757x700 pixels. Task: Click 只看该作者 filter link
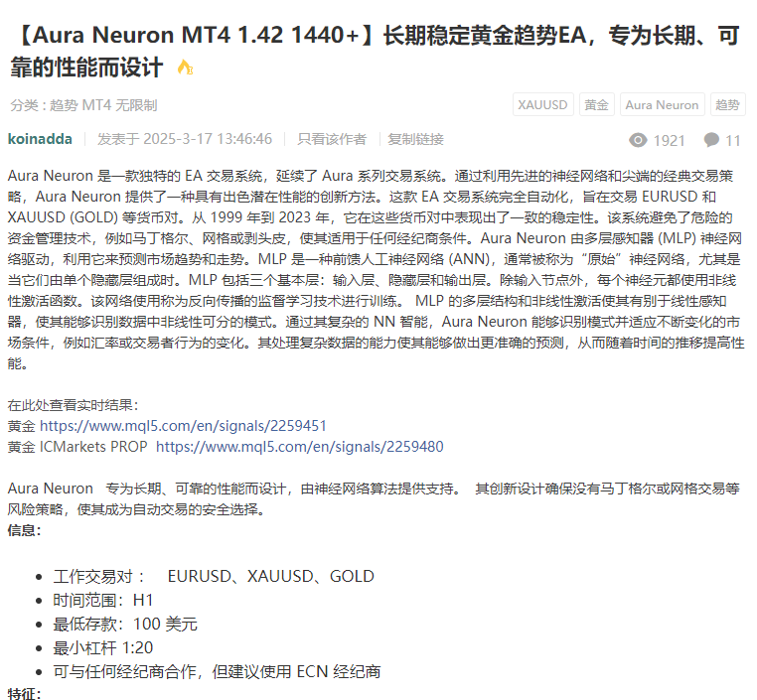point(332,139)
